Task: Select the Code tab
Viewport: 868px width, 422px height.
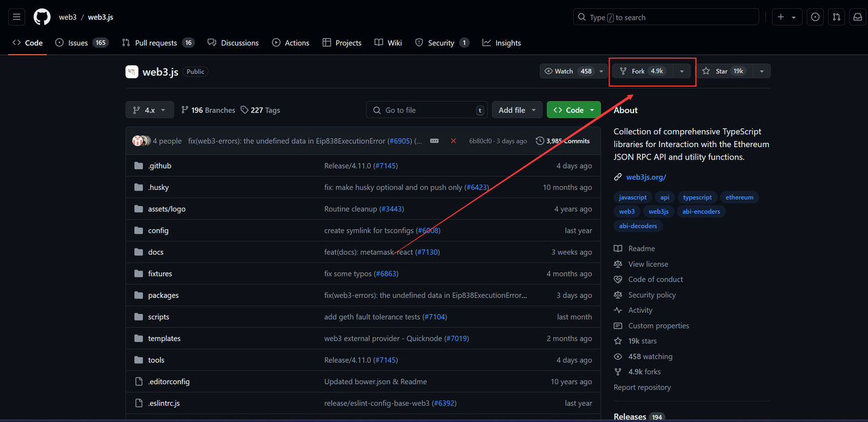Action: [x=27, y=43]
